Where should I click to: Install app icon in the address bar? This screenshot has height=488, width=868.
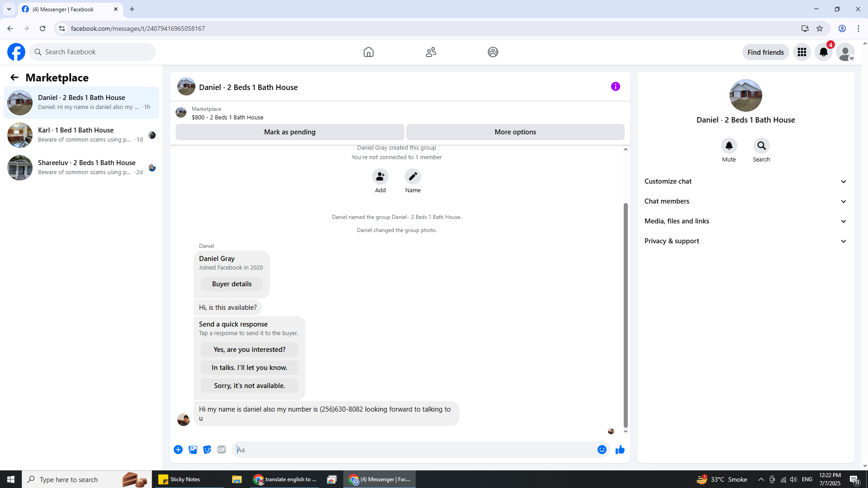[x=805, y=28]
